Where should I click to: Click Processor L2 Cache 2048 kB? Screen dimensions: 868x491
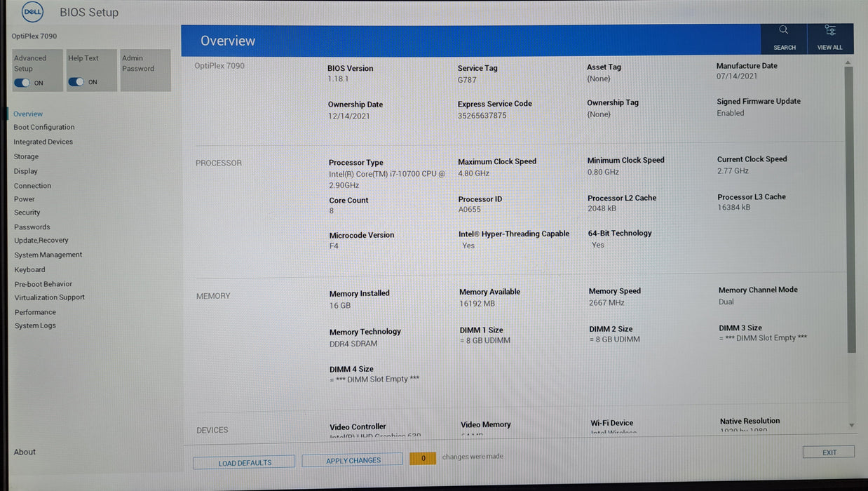(602, 208)
